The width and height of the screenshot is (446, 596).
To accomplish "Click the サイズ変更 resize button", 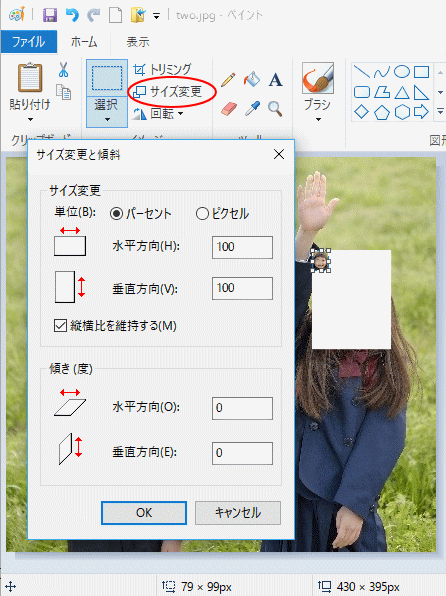I will (168, 91).
